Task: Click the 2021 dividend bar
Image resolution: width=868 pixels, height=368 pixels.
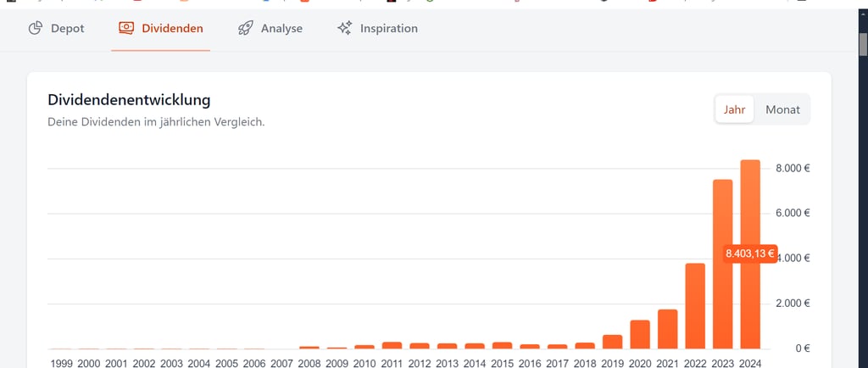Action: (x=667, y=329)
